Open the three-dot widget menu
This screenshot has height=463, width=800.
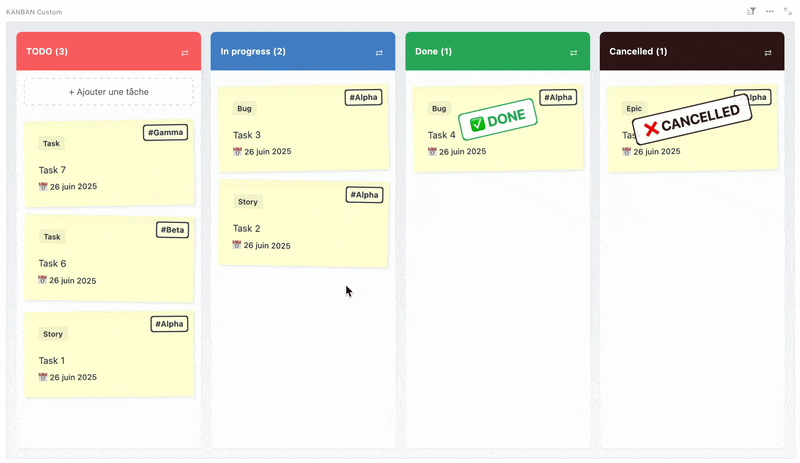click(x=770, y=11)
